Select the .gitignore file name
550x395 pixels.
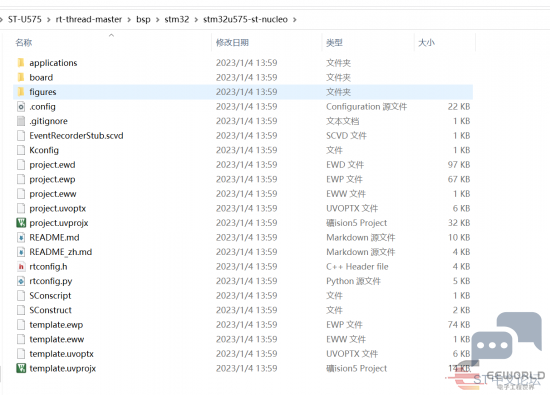(x=48, y=121)
